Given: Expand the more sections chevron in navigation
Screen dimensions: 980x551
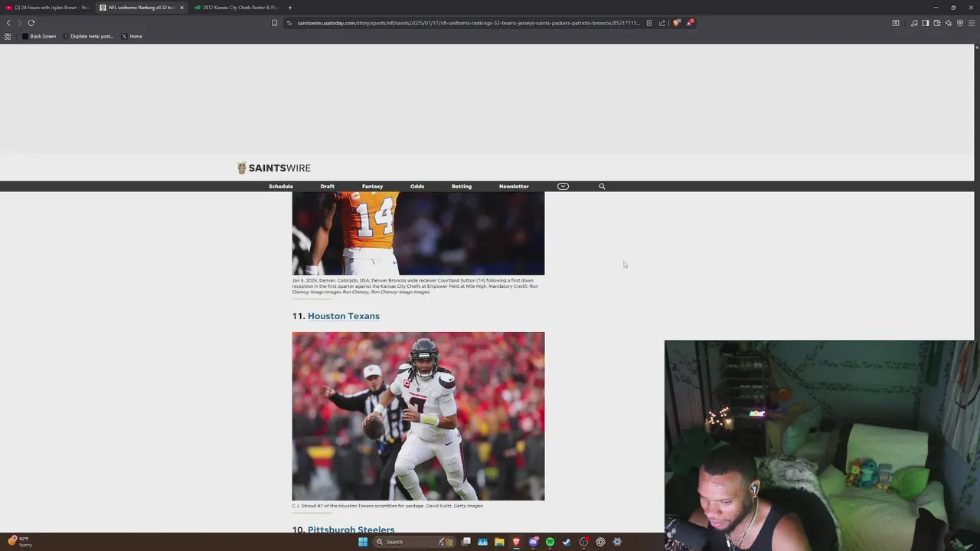Looking at the screenshot, I should (563, 186).
